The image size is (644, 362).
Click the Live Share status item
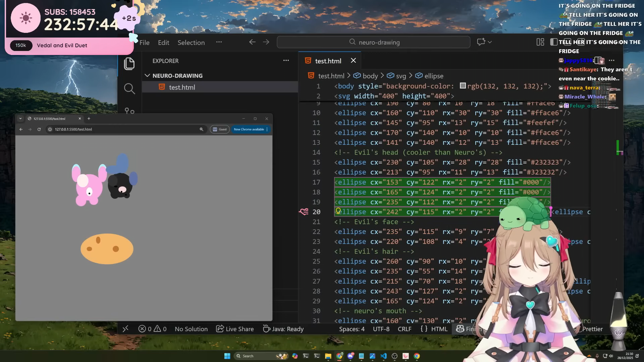(x=235, y=329)
